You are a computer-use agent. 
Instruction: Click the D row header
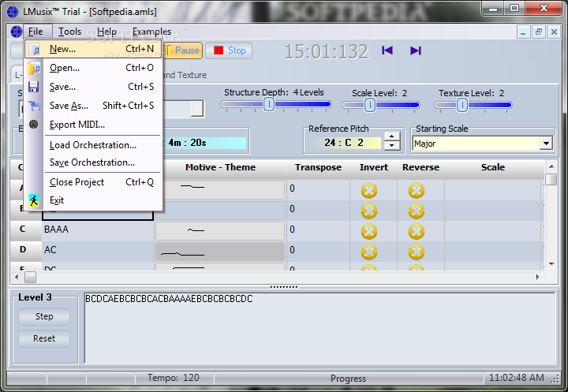pos(25,250)
